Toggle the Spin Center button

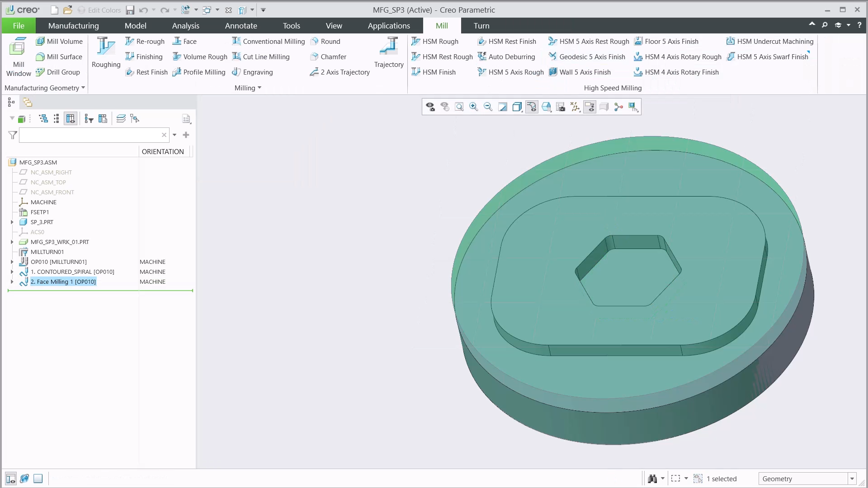(618, 107)
